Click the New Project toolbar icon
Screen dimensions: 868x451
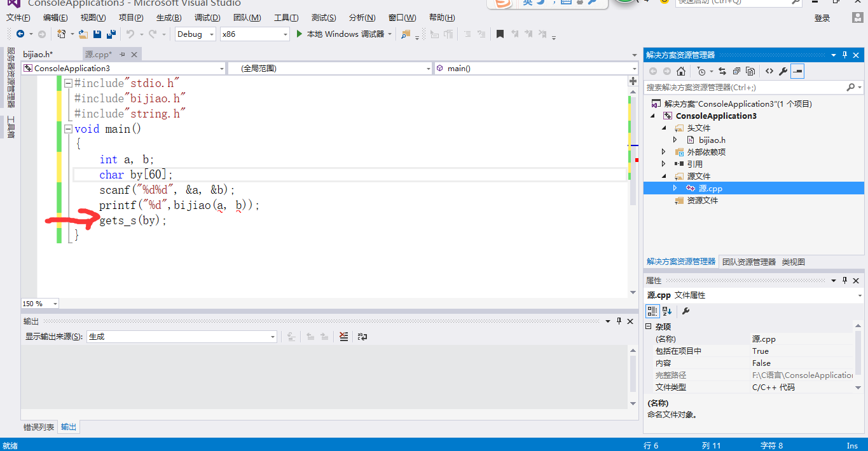click(62, 34)
